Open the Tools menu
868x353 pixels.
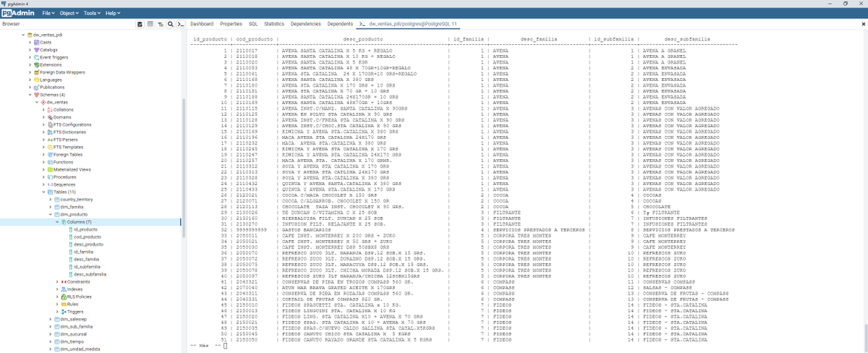[92, 13]
